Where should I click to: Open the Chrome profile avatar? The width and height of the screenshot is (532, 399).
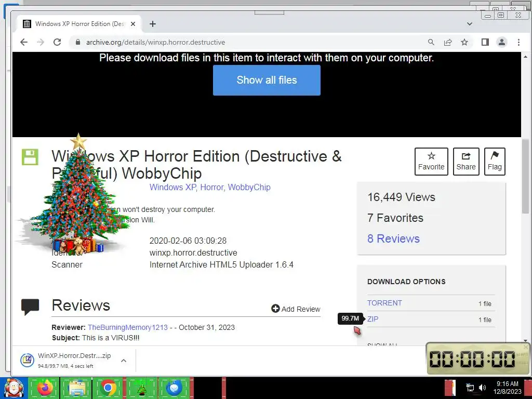click(x=502, y=42)
